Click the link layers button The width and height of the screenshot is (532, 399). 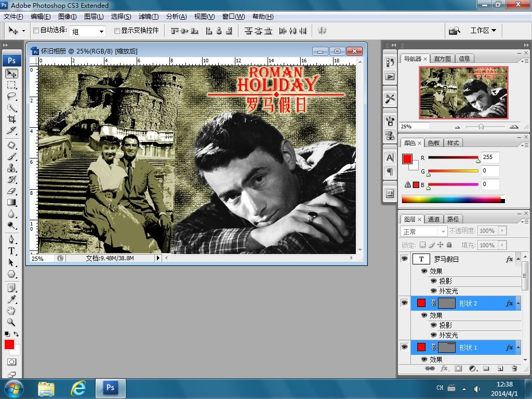coord(430,368)
